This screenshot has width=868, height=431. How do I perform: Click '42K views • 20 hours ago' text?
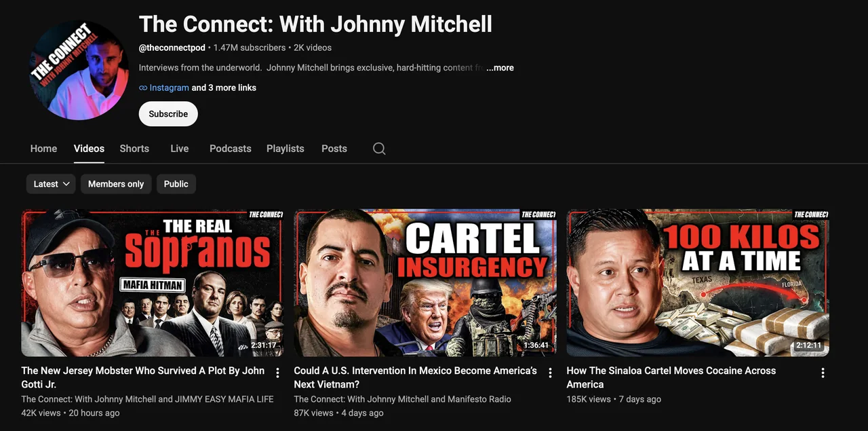(x=71, y=413)
